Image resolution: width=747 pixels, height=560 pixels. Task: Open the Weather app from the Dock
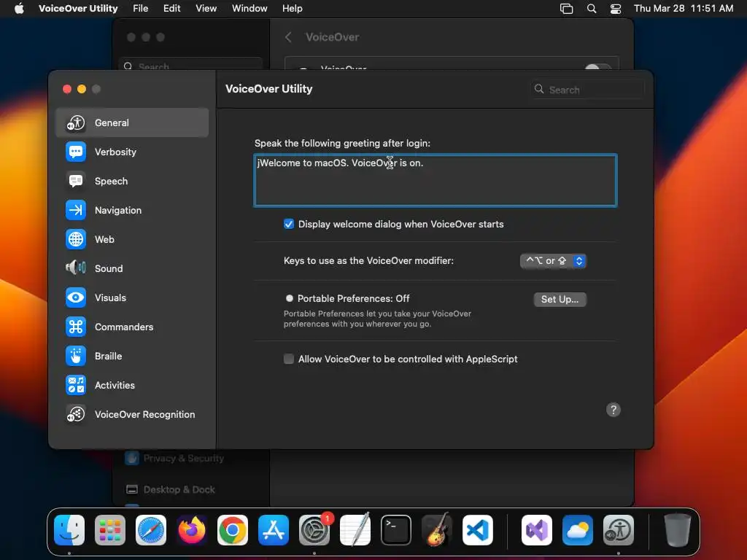coord(578,530)
